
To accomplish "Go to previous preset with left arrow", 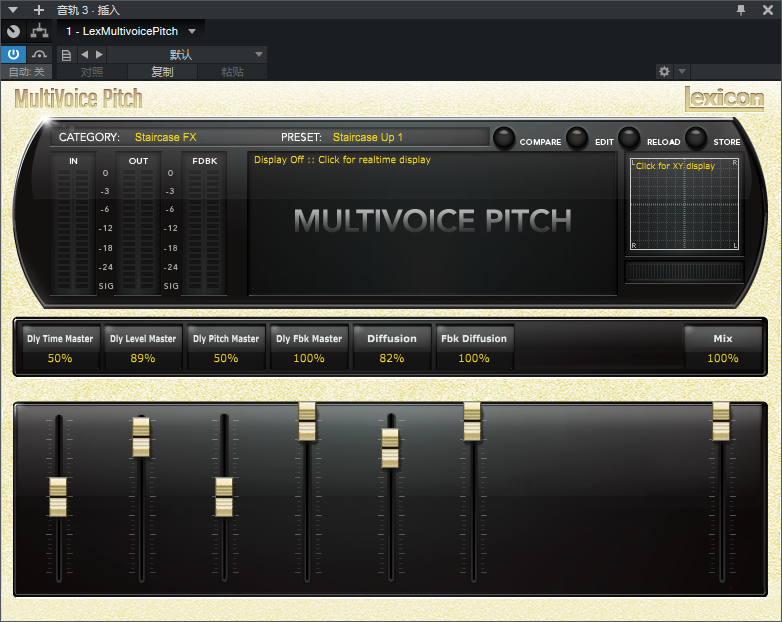I will click(x=84, y=54).
